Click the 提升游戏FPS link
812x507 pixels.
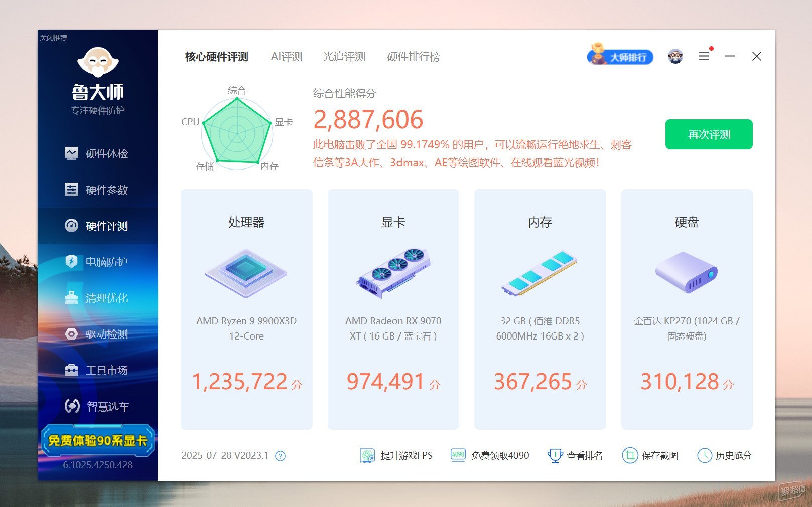coord(407,455)
